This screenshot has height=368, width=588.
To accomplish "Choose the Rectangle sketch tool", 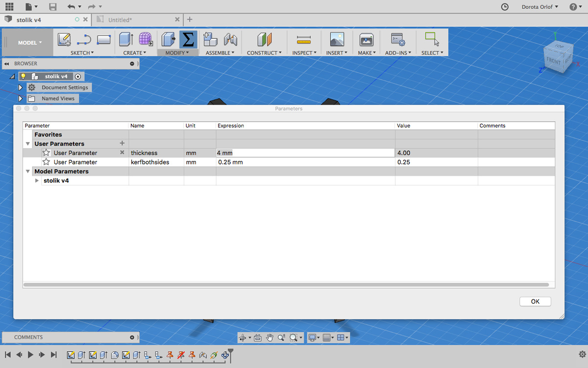I will point(104,40).
